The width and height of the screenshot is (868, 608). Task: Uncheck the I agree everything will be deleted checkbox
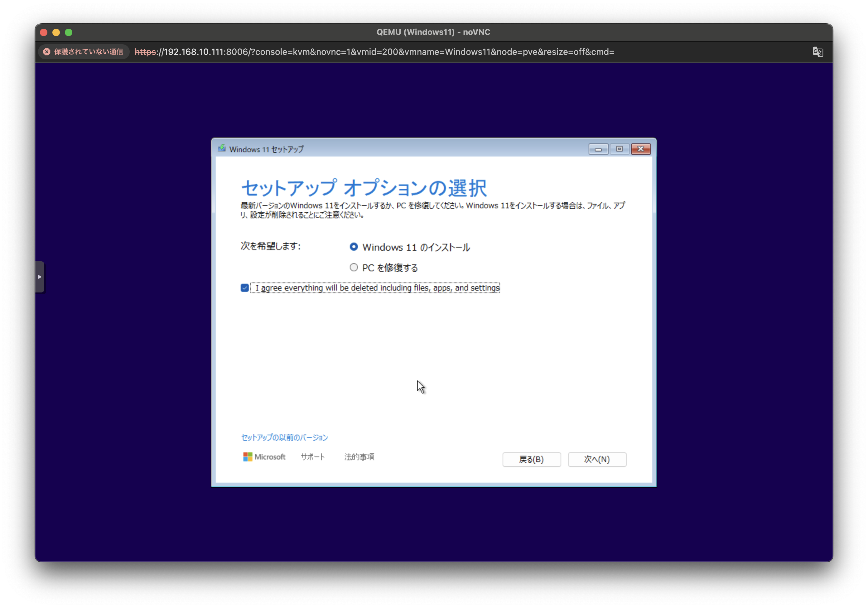click(x=245, y=288)
